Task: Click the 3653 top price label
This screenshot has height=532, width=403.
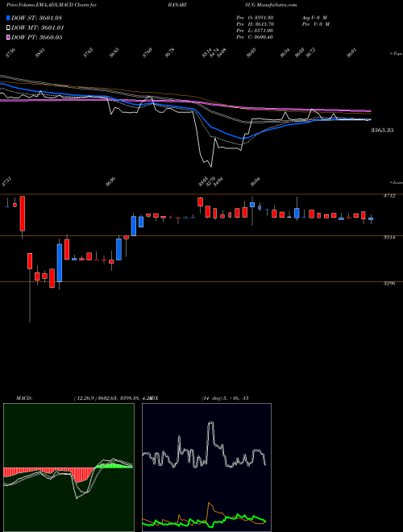Action: [x=114, y=52]
